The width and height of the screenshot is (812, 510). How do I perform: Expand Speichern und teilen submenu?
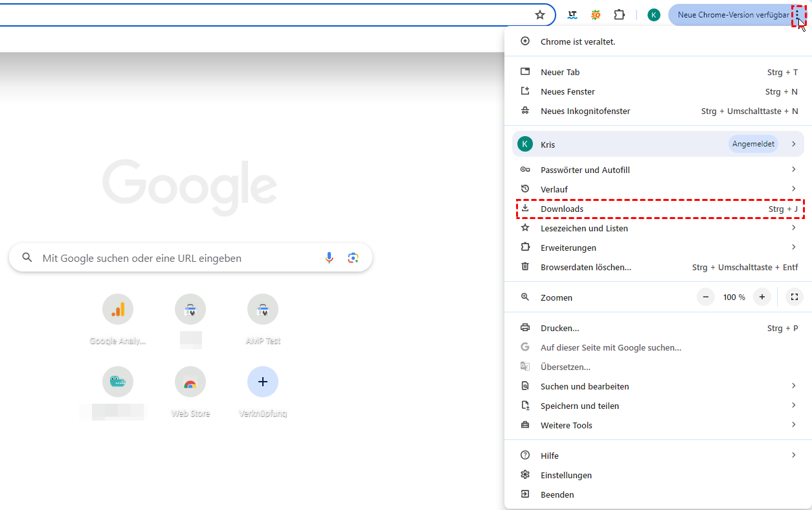(x=658, y=406)
